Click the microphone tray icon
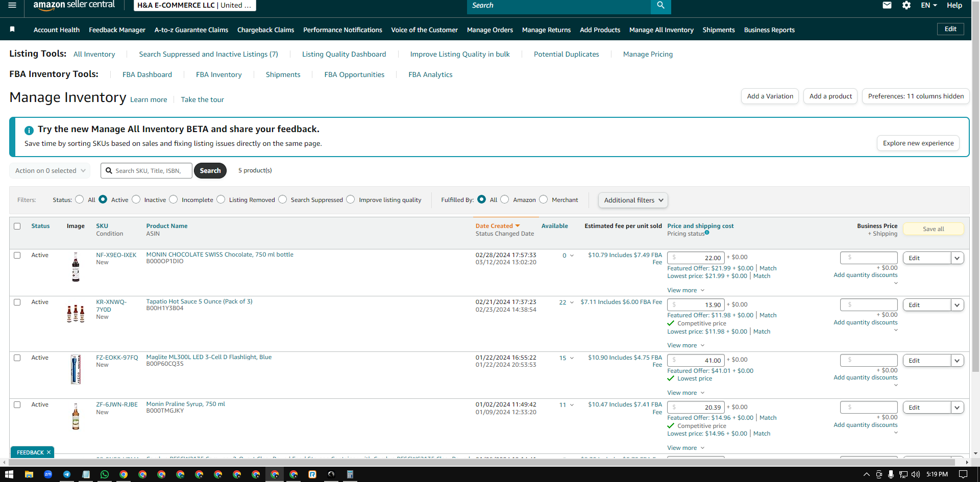This screenshot has height=482, width=980. click(x=891, y=474)
